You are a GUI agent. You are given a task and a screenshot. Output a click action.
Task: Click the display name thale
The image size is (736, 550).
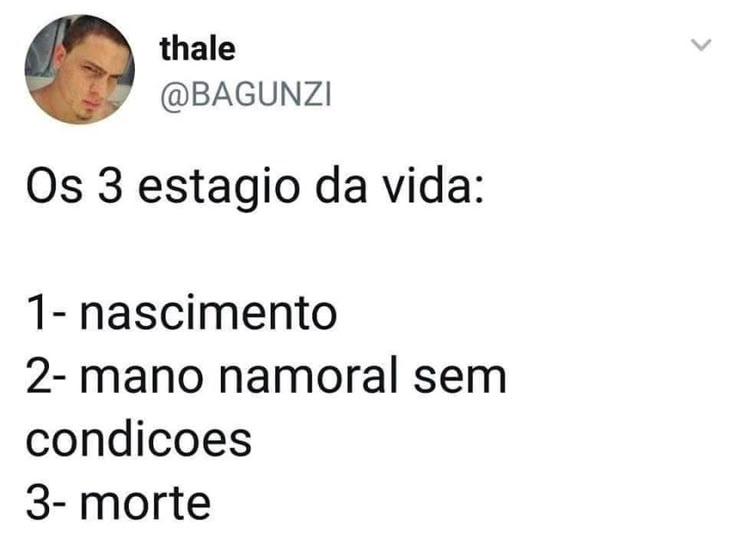pyautogui.click(x=197, y=49)
